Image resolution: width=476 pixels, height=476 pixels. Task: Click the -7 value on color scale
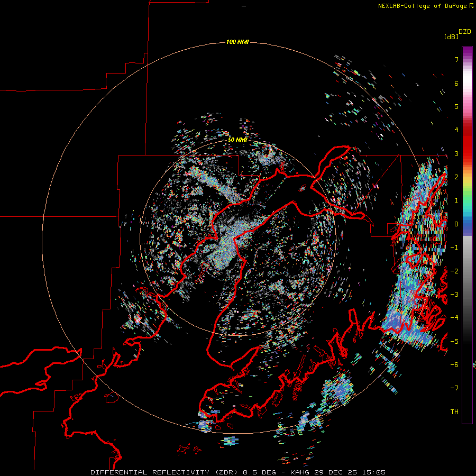click(454, 388)
